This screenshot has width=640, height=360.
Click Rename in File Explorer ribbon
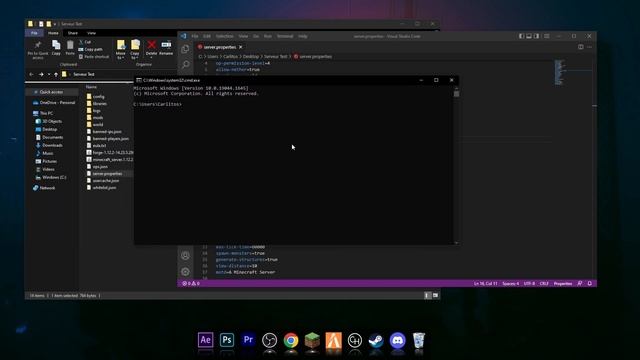166,48
